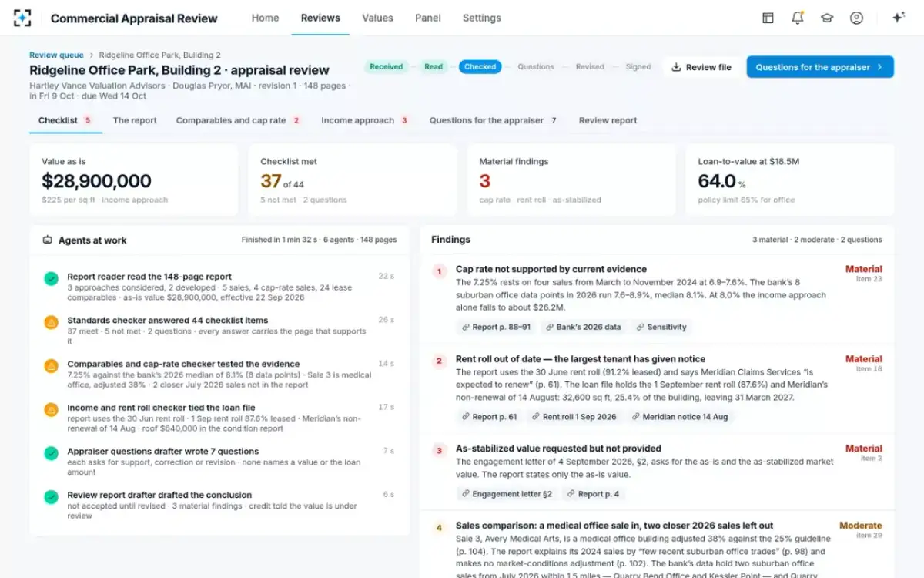Open Report p. 88–91 reference

497,327
